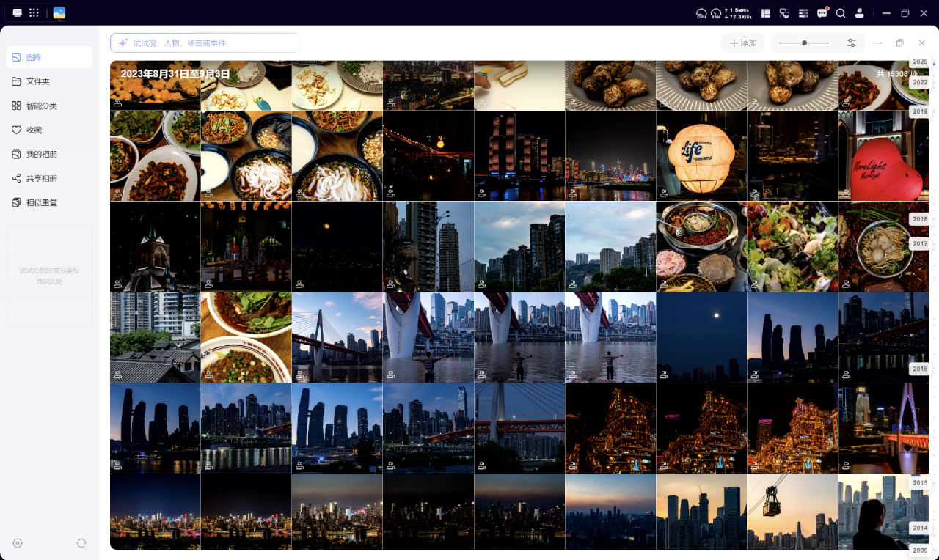Open the photo with the blue parrot toy
The image size is (939, 560).
[x=246, y=85]
